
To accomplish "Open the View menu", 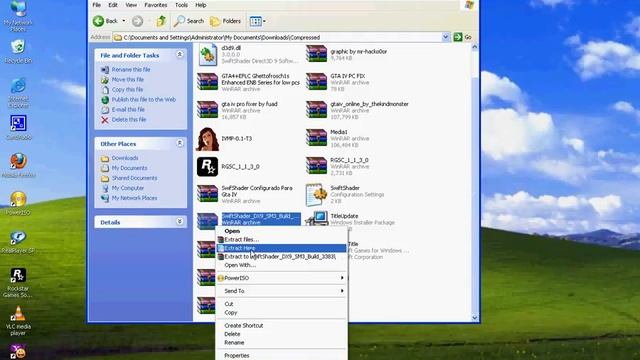I will coord(131,5).
